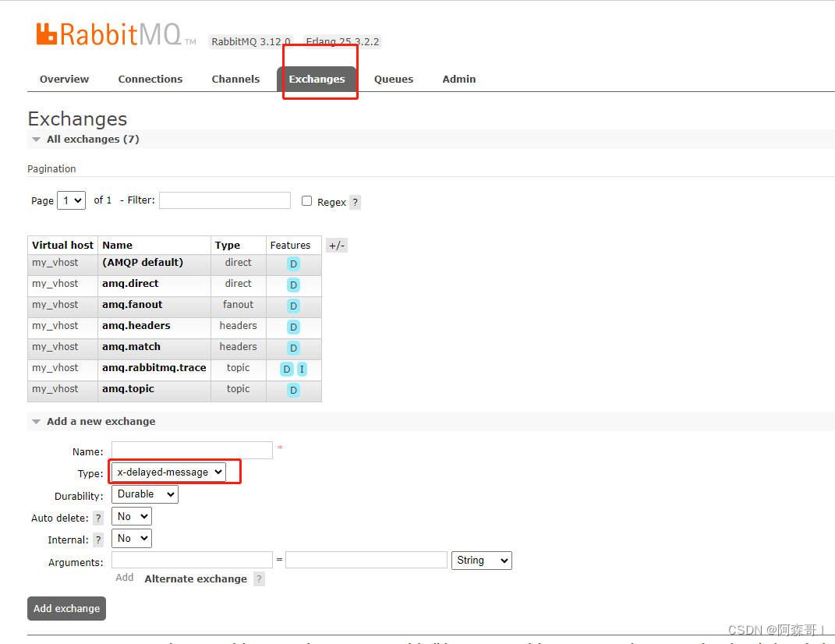Enable the Regex filter checkbox
Image resolution: width=835 pixels, height=644 pixels.
tap(306, 200)
